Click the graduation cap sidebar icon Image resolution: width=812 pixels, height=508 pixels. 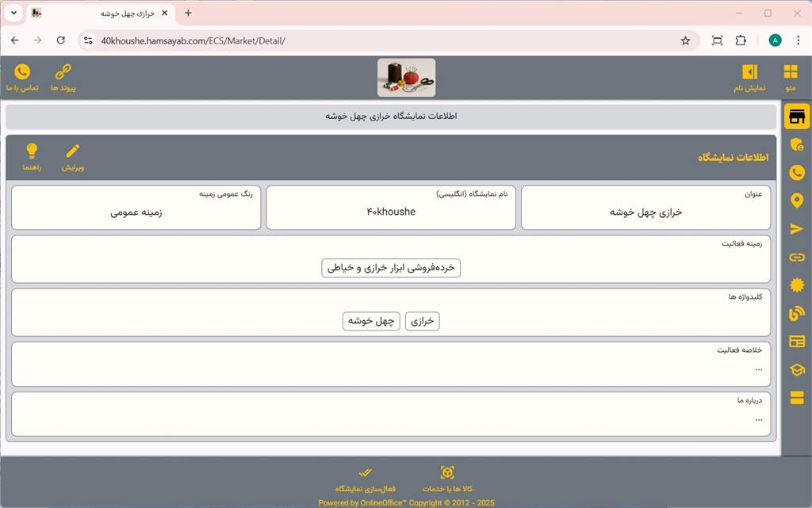[x=797, y=369]
